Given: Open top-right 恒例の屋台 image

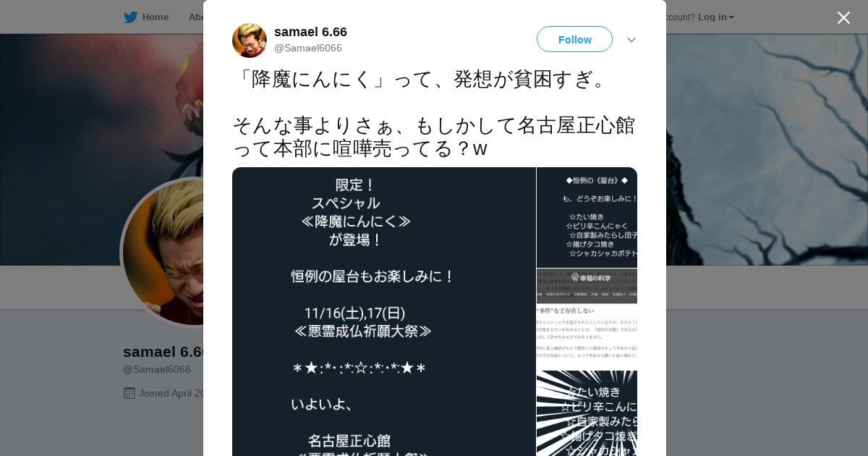Looking at the screenshot, I should pos(587,218).
